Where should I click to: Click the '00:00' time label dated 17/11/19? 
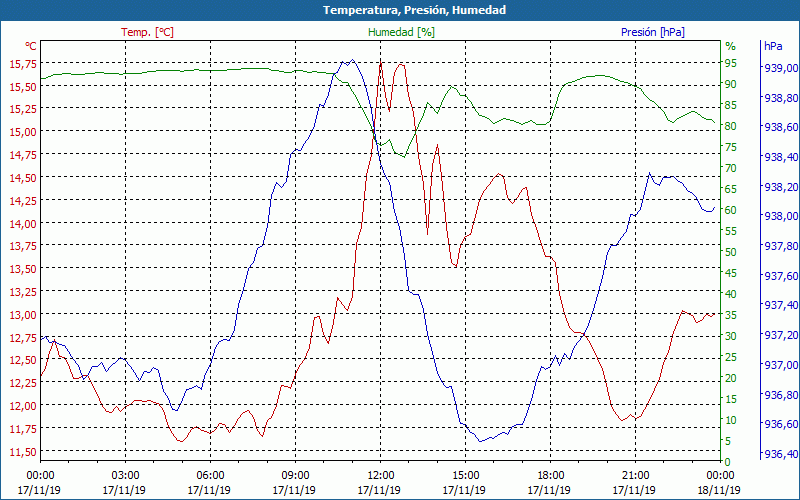click(x=40, y=476)
